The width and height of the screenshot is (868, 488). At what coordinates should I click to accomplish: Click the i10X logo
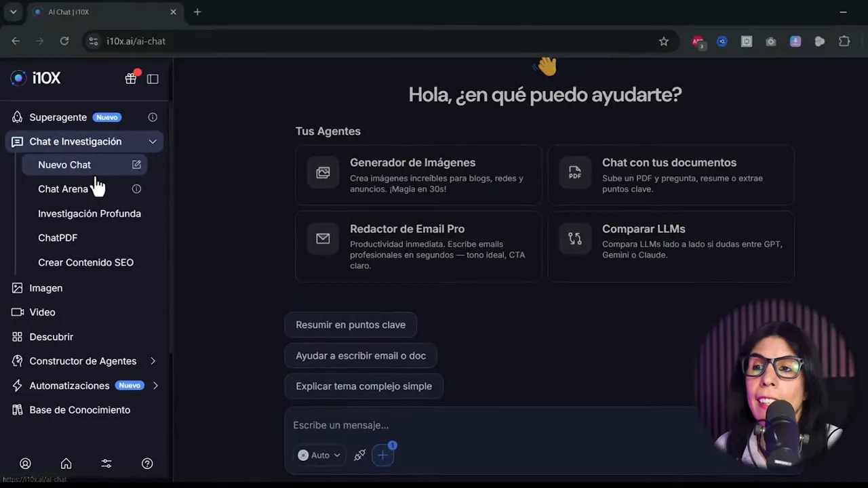(x=36, y=79)
